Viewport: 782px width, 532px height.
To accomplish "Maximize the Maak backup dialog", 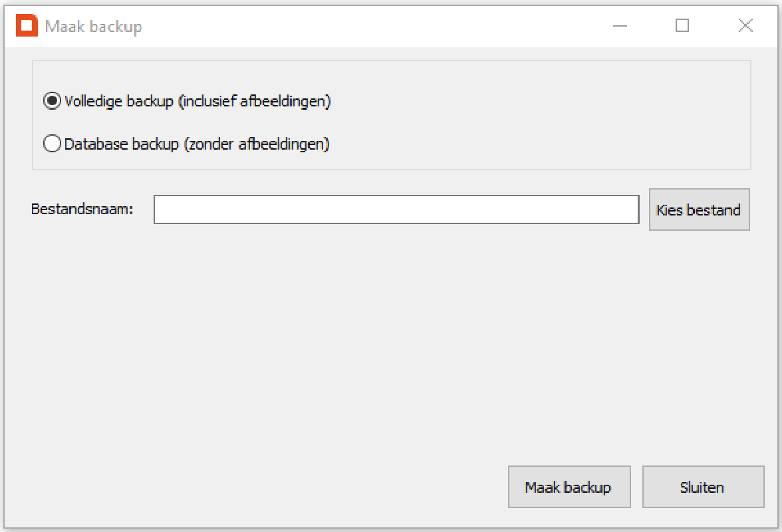I will point(682,26).
